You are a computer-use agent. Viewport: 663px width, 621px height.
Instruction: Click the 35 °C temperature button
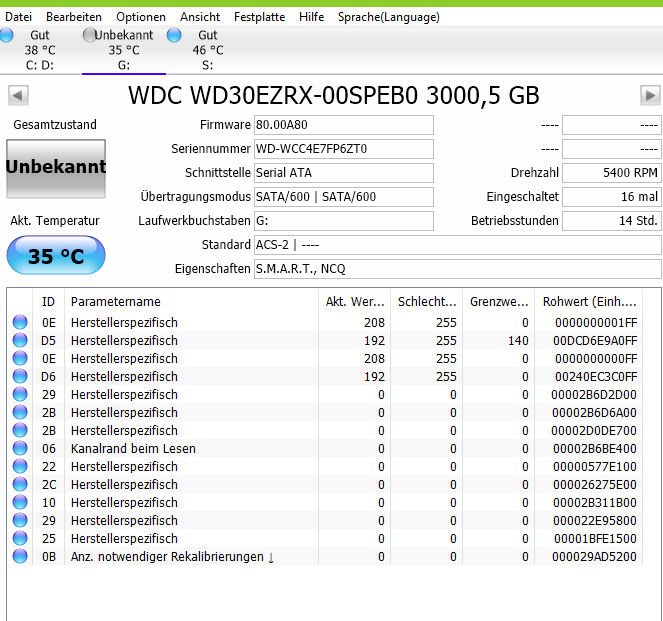[56, 255]
